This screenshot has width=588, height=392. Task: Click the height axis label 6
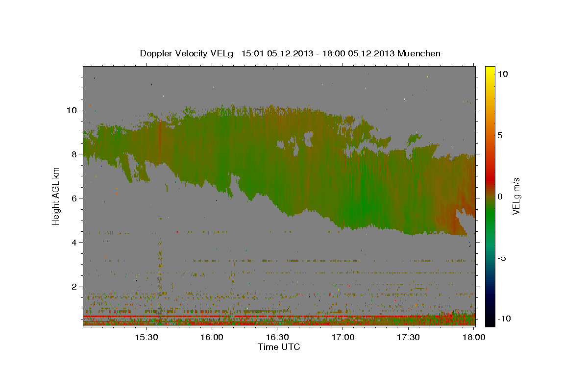pyautogui.click(x=74, y=198)
